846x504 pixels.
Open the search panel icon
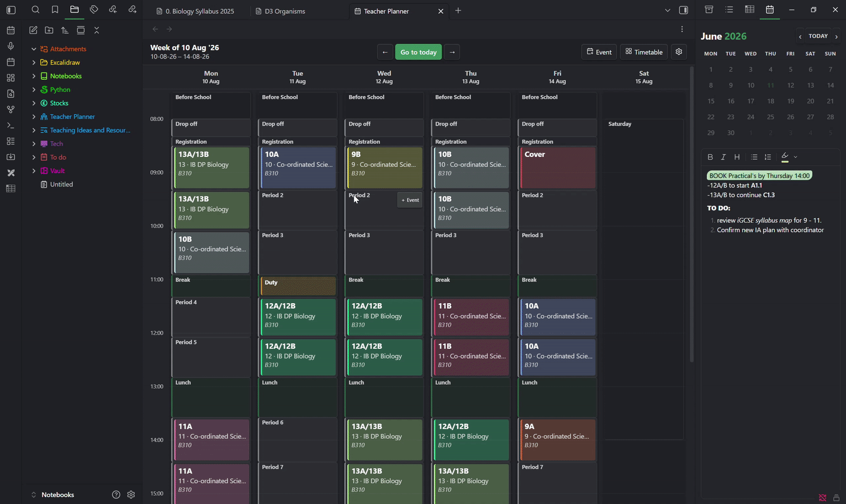pyautogui.click(x=35, y=10)
